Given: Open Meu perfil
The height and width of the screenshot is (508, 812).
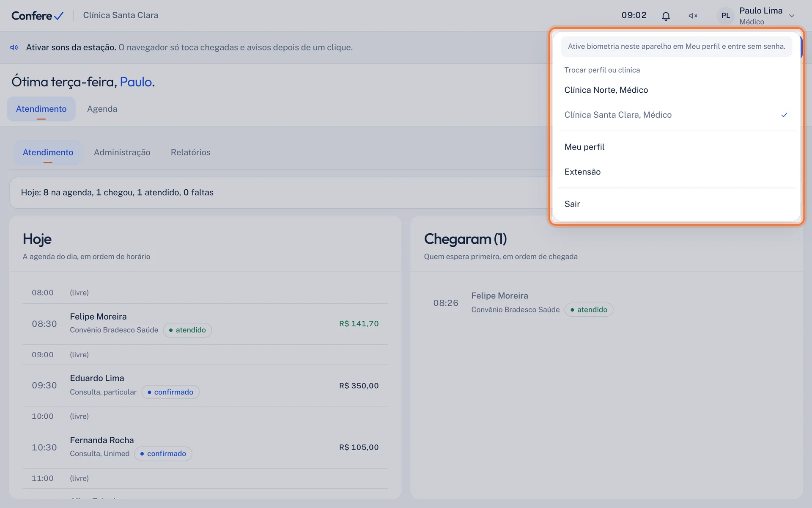Looking at the screenshot, I should click(676, 147).
